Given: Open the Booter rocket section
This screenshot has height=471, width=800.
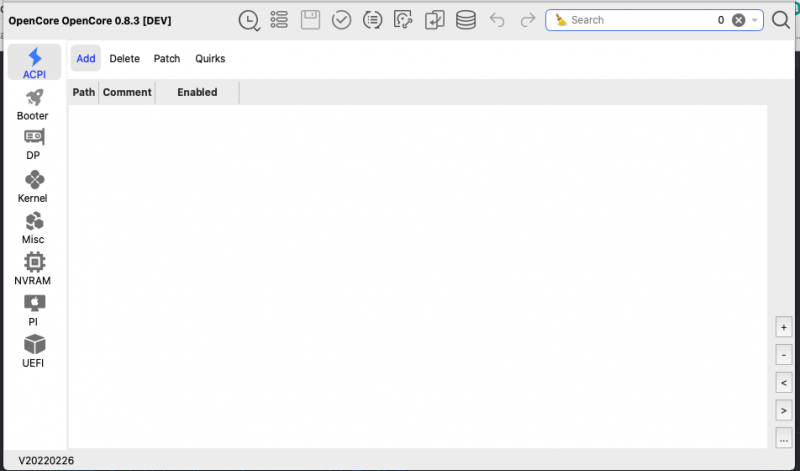Looking at the screenshot, I should 33,105.
